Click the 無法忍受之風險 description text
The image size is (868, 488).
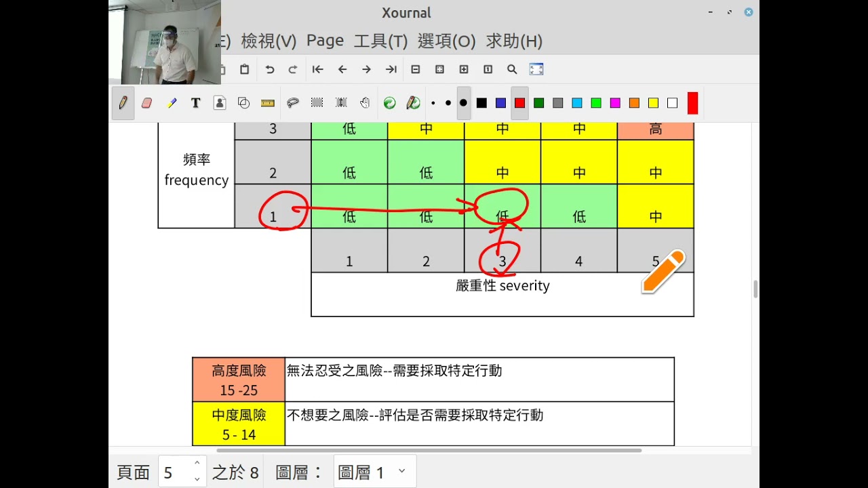394,371
